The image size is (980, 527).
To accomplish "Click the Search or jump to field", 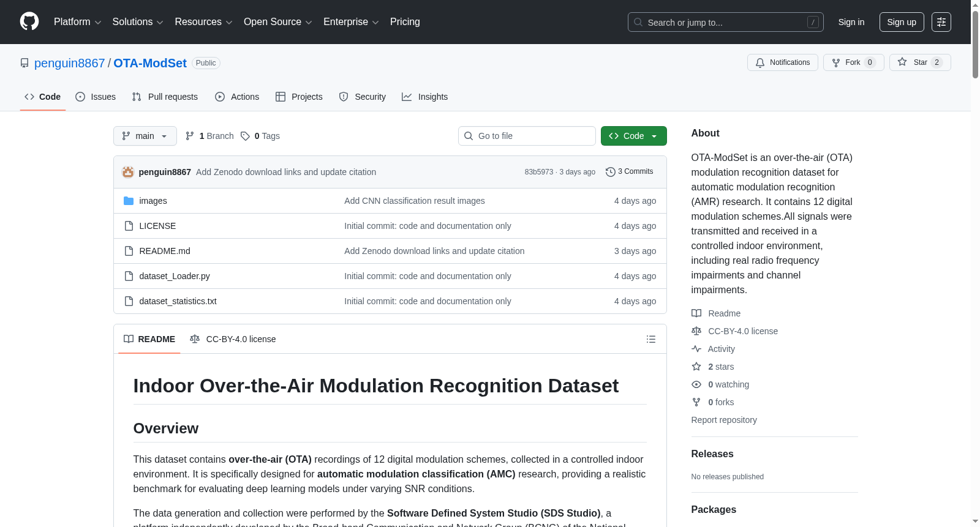I will point(726,22).
